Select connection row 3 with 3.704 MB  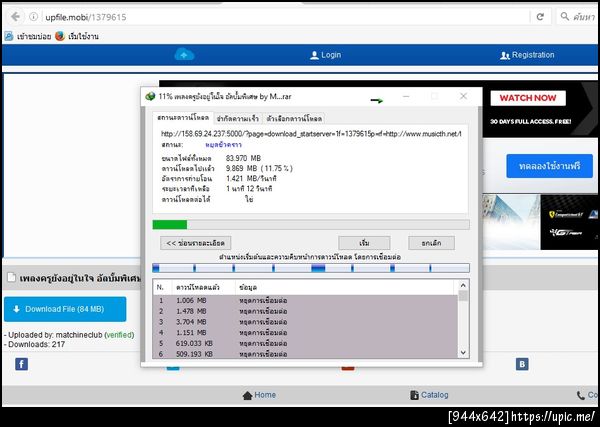pos(305,322)
